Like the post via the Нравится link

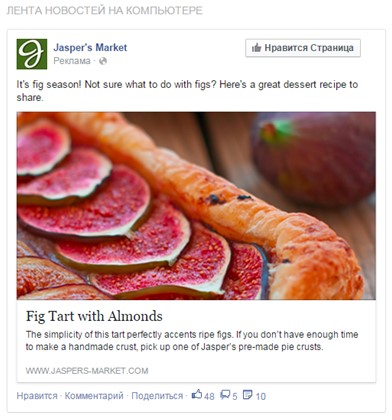click(x=37, y=396)
